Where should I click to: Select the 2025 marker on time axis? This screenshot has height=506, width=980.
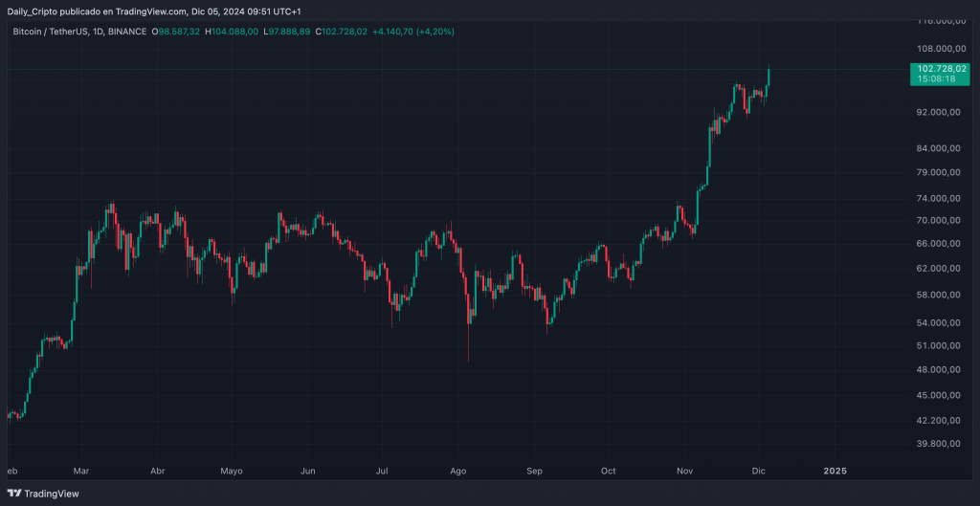click(x=835, y=472)
